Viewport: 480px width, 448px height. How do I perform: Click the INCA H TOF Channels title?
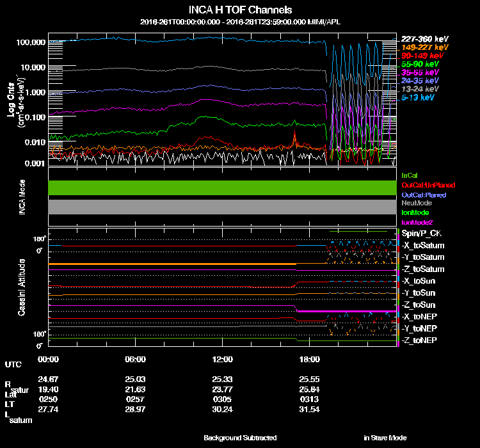click(x=240, y=10)
